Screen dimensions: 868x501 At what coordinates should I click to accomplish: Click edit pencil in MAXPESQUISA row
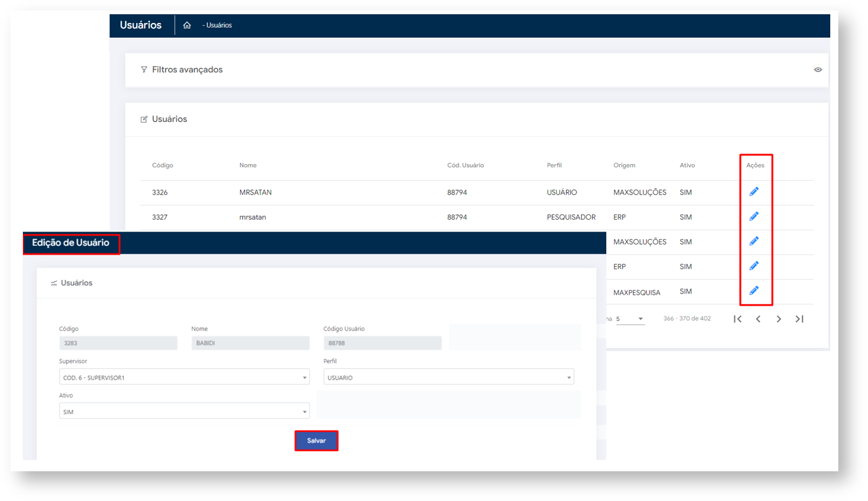click(754, 290)
